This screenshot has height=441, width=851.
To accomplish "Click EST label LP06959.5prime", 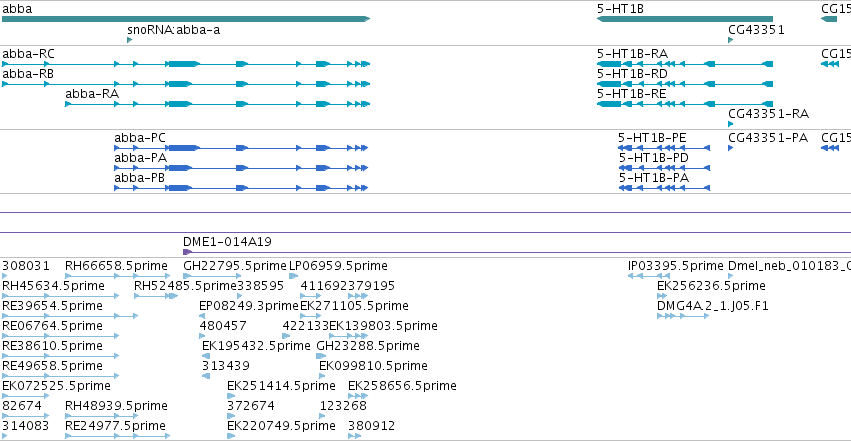I will tap(338, 266).
